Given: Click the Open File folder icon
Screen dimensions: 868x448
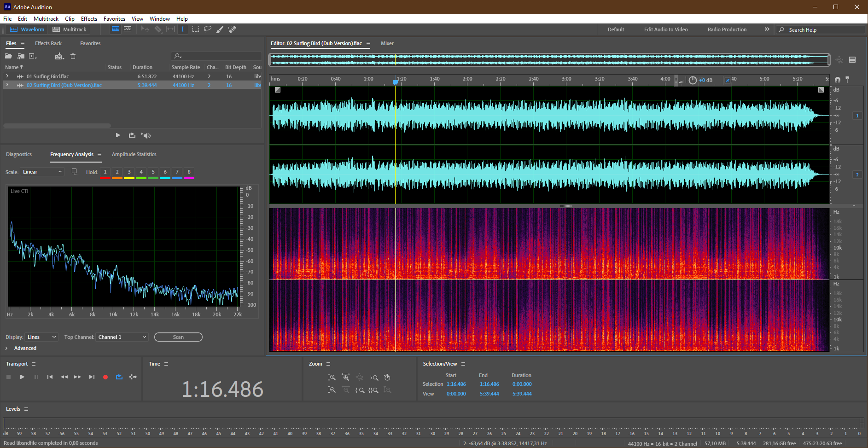Looking at the screenshot, I should point(8,56).
